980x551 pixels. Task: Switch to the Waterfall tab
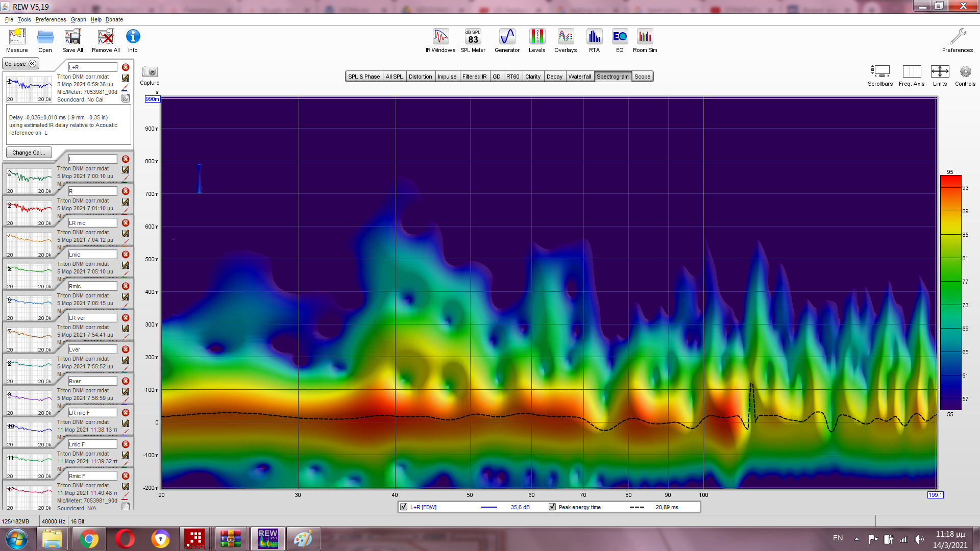pos(579,77)
